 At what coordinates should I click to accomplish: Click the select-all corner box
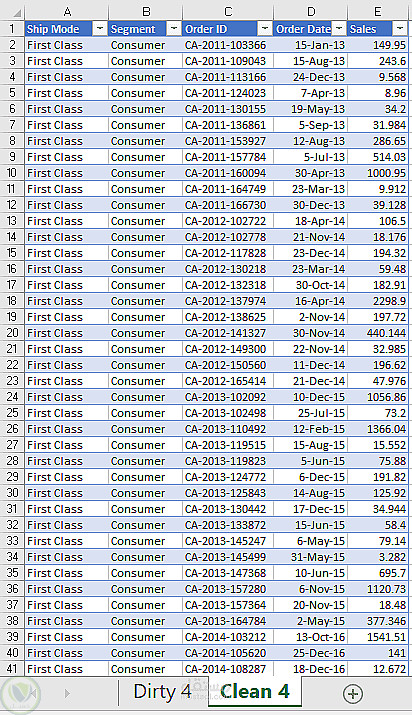click(x=12, y=11)
